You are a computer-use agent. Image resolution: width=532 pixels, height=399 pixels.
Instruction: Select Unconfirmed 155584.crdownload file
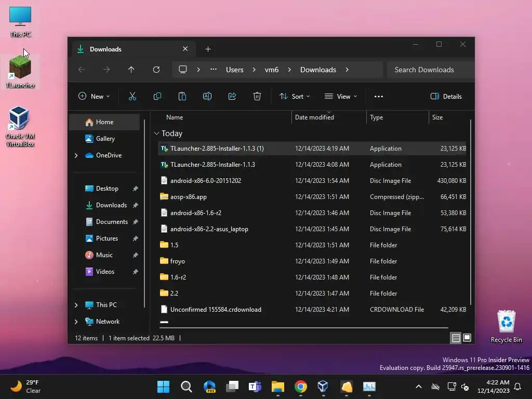pyautogui.click(x=312, y=310)
